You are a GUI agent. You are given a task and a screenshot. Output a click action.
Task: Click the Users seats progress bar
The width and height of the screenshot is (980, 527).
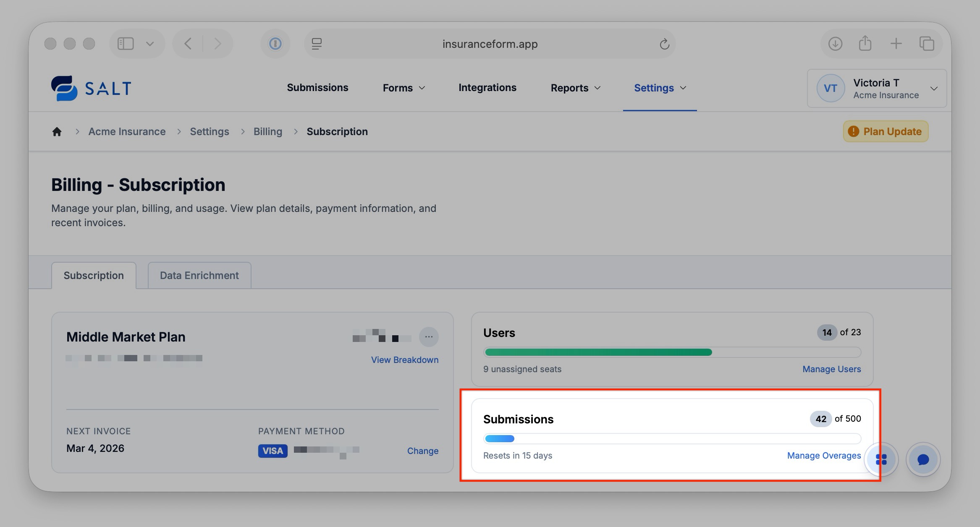(x=672, y=352)
